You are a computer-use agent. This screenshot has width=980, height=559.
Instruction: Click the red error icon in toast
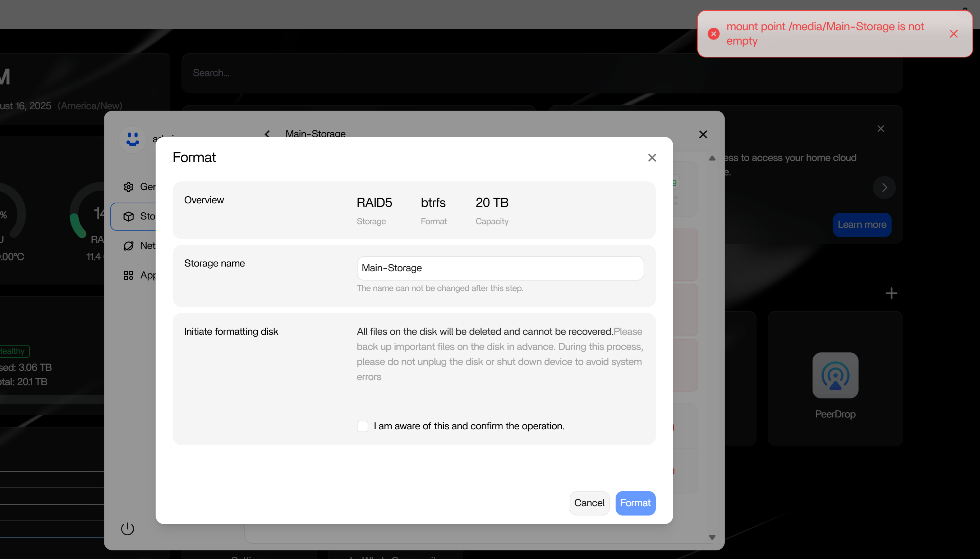pyautogui.click(x=713, y=34)
